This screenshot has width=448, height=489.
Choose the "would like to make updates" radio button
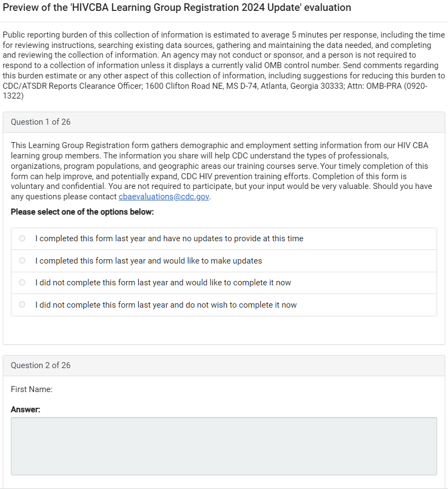tap(22, 261)
